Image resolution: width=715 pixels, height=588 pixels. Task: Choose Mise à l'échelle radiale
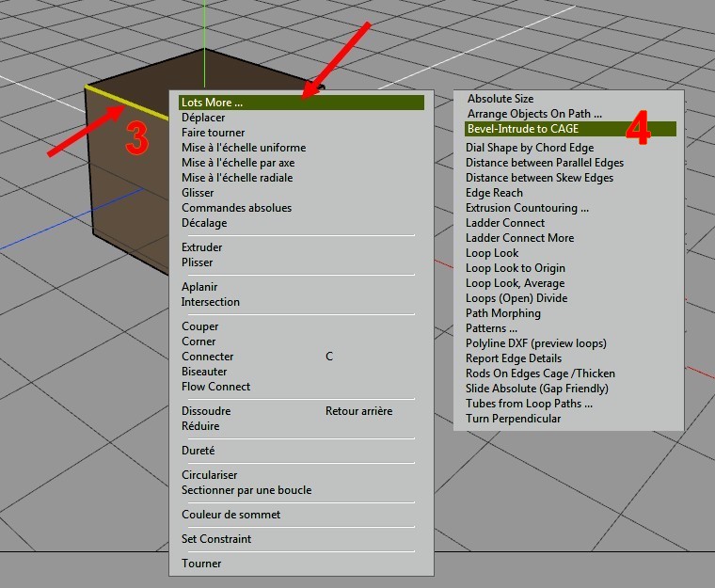(x=237, y=178)
